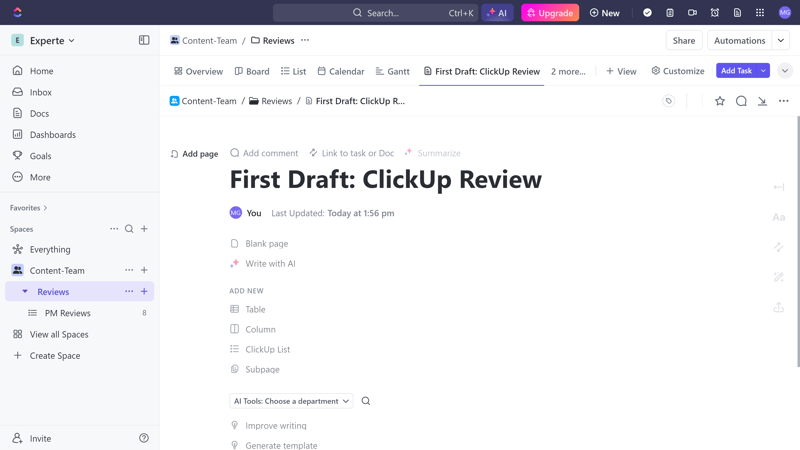Click the New button in top bar
Image resolution: width=800 pixels, height=450 pixels.
[605, 13]
